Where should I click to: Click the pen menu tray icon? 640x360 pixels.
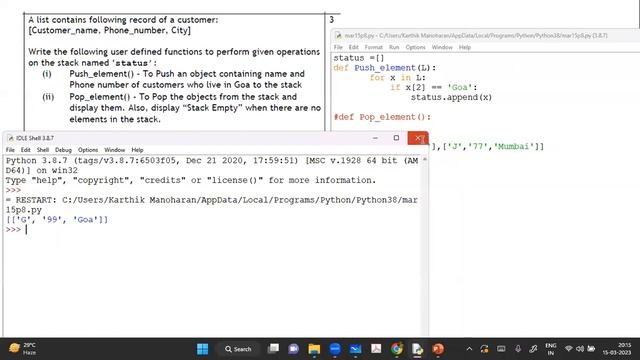pos(533,349)
